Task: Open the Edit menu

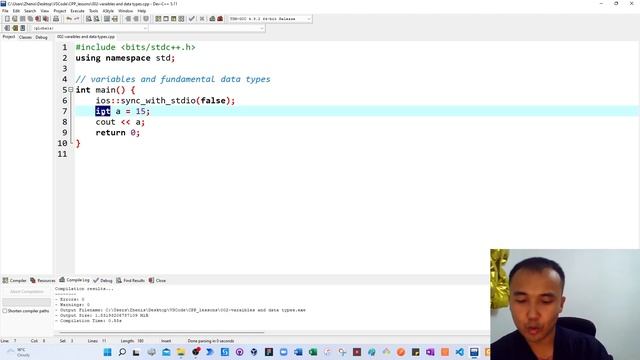Action: tap(16, 11)
